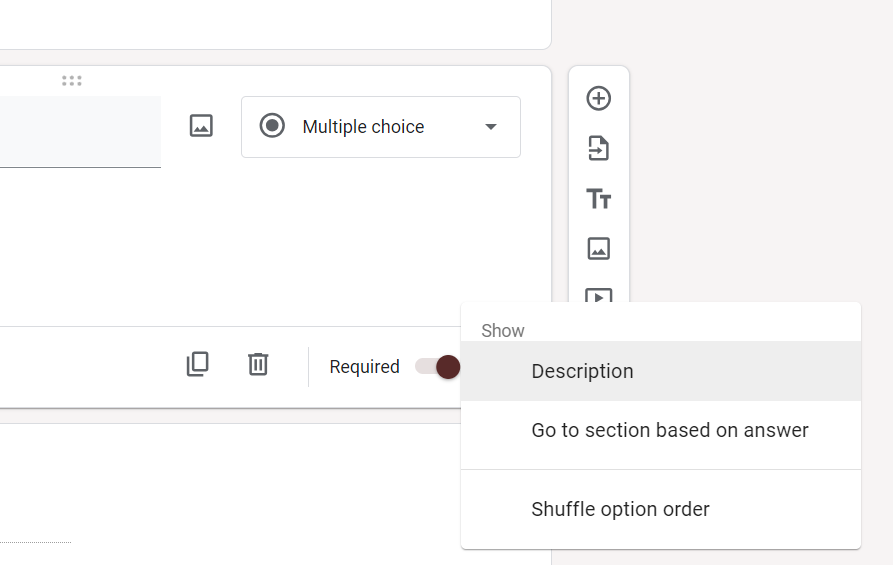This screenshot has width=893, height=565.
Task: Click the Required label text
Action: coord(364,367)
